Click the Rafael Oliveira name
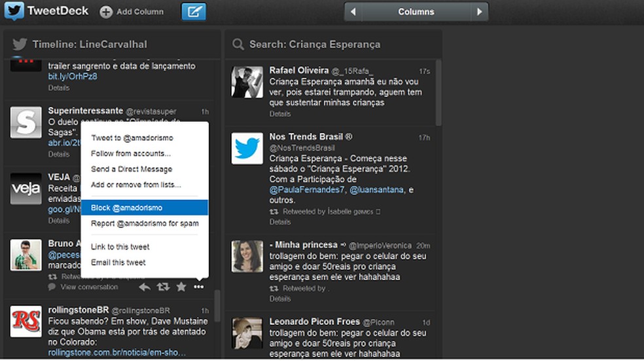This screenshot has width=644, height=361. point(299,70)
